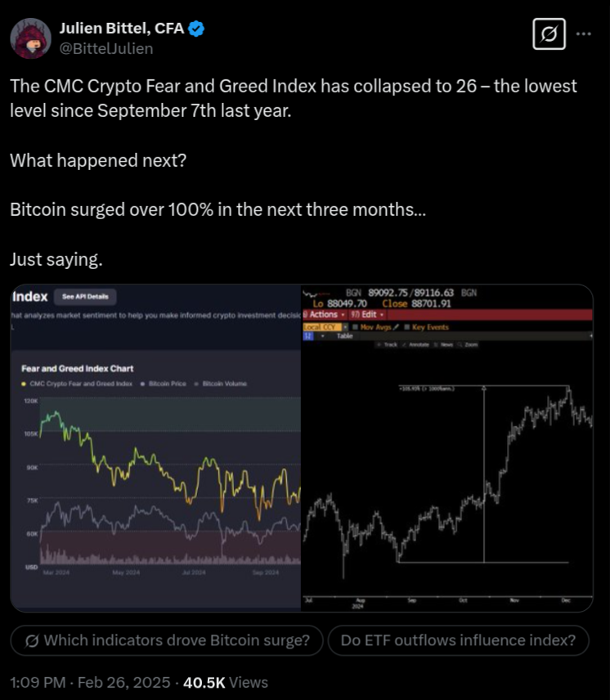Image resolution: width=610 pixels, height=700 pixels.
Task: Ask Grok which indicators drove Bitcoin surge
Action: 168,641
